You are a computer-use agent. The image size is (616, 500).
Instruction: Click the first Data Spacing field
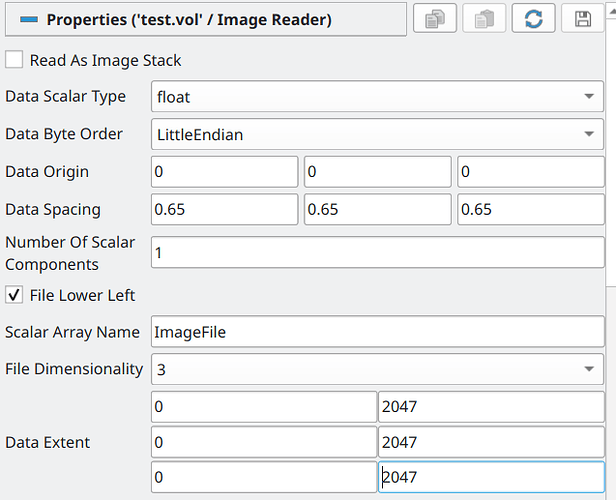(224, 209)
